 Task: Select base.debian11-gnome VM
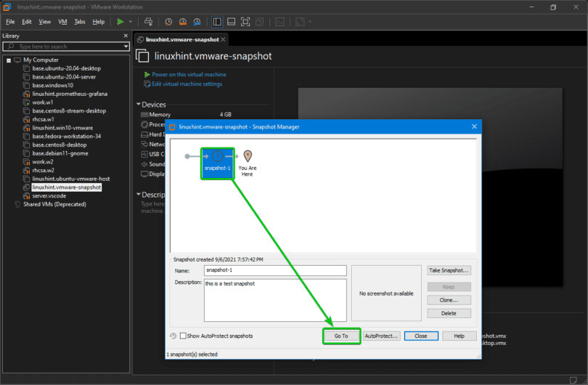(x=60, y=153)
